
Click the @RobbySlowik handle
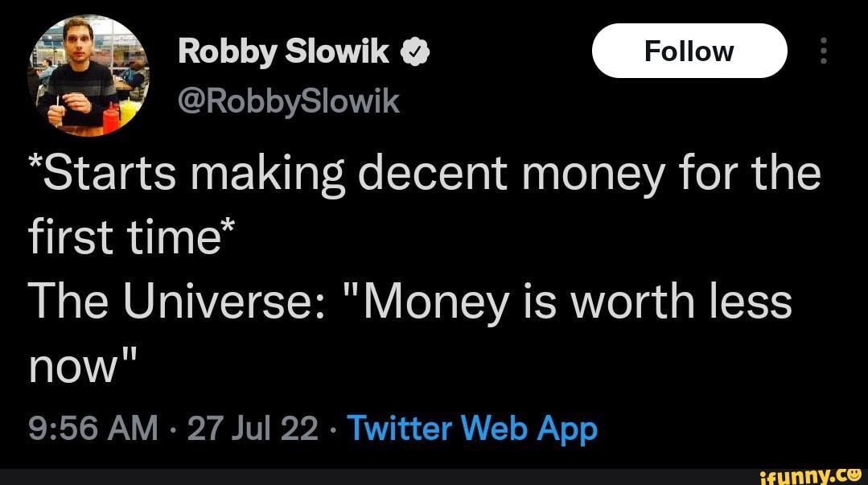pos(290,100)
